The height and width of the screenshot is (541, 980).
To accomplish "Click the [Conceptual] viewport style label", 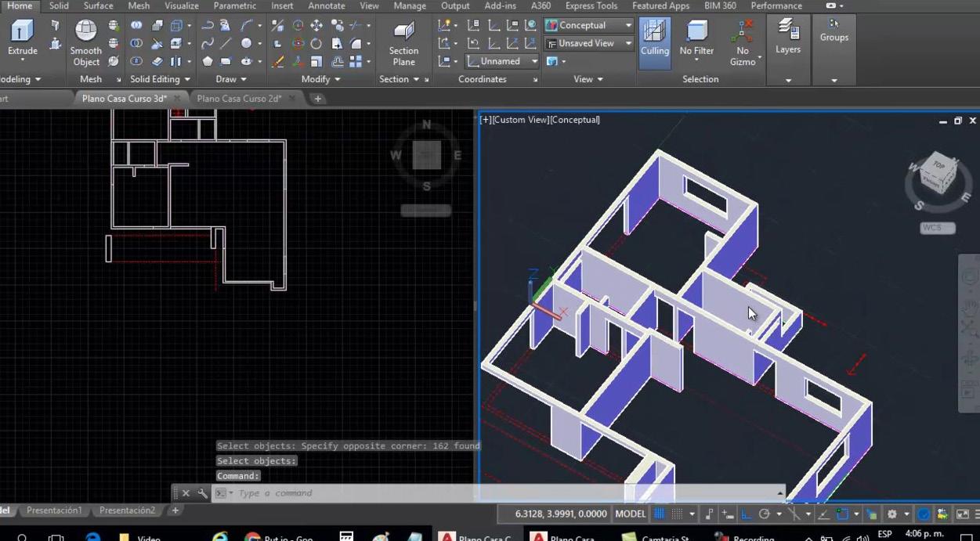I will click(x=575, y=120).
